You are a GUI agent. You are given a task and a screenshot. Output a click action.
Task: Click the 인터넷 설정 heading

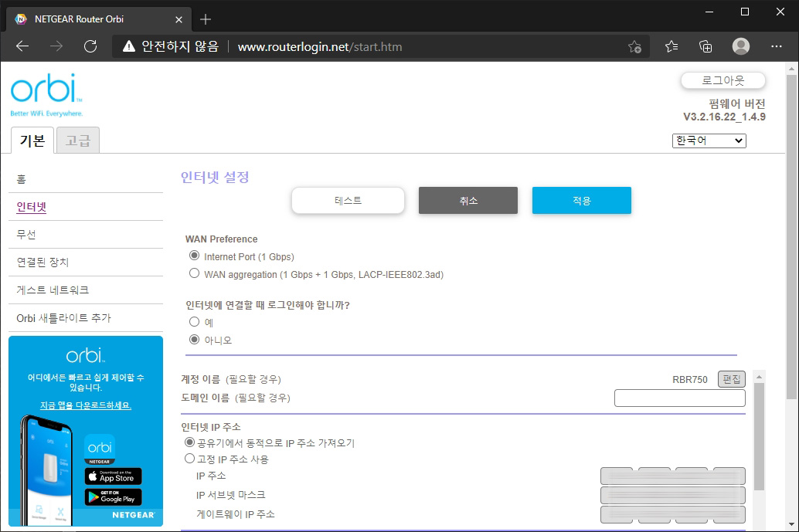tap(215, 177)
